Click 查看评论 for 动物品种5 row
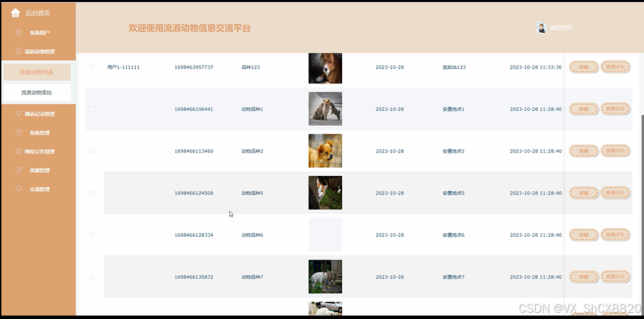Image resolution: width=644 pixels, height=319 pixels. click(615, 192)
